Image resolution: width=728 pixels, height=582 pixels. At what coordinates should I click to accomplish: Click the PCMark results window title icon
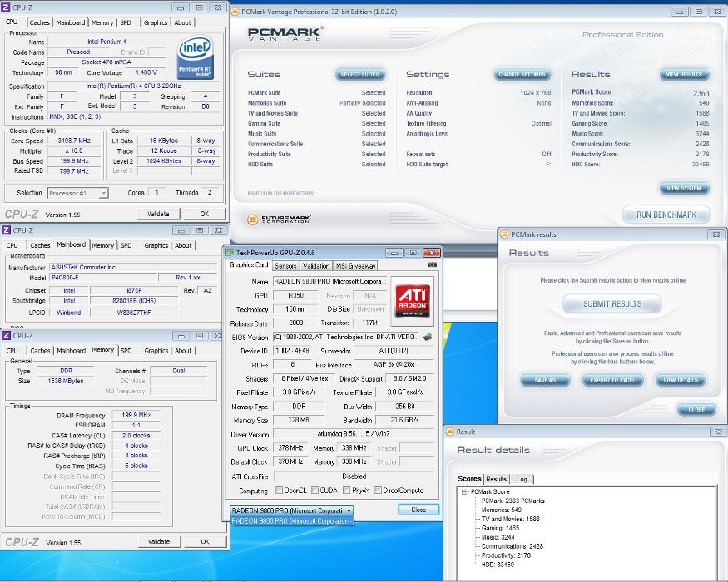[504, 234]
